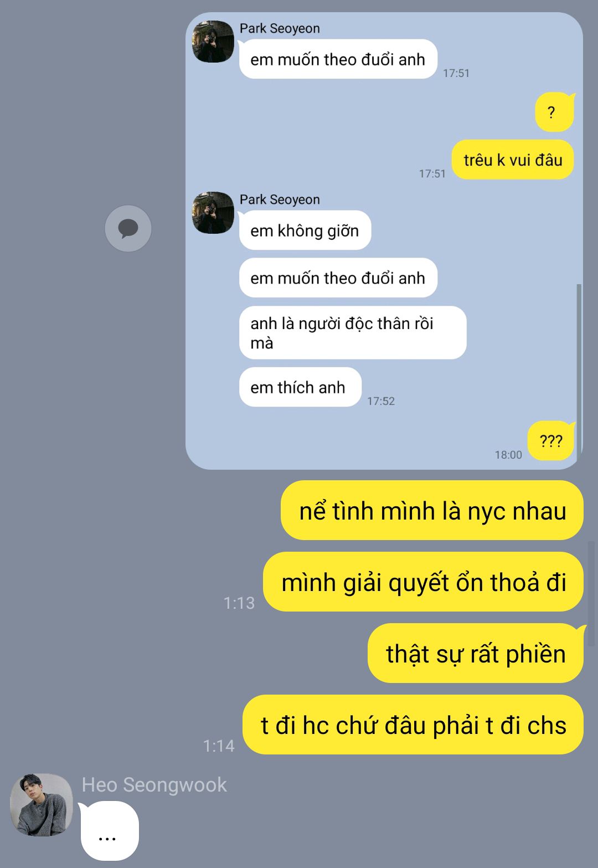Screen dimensions: 598x868
Task: Click the scrollbar inside the screenshot
Action: 579,371
